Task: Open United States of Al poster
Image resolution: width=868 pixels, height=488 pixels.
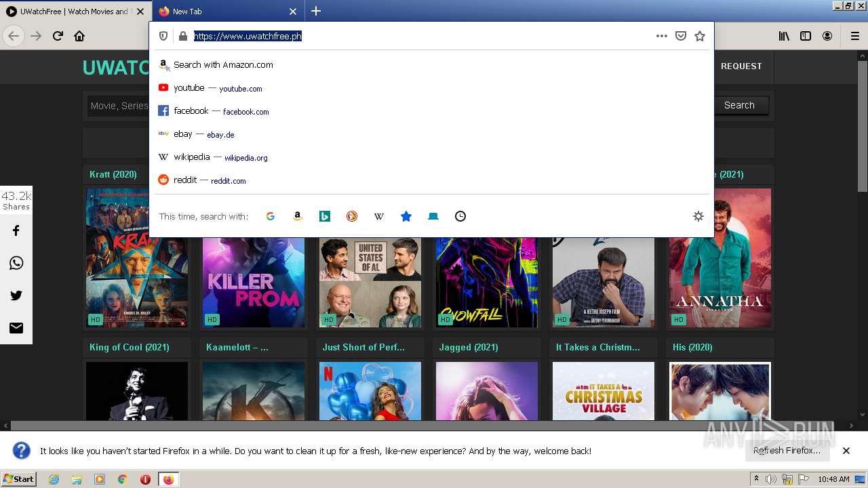Action: pos(370,283)
